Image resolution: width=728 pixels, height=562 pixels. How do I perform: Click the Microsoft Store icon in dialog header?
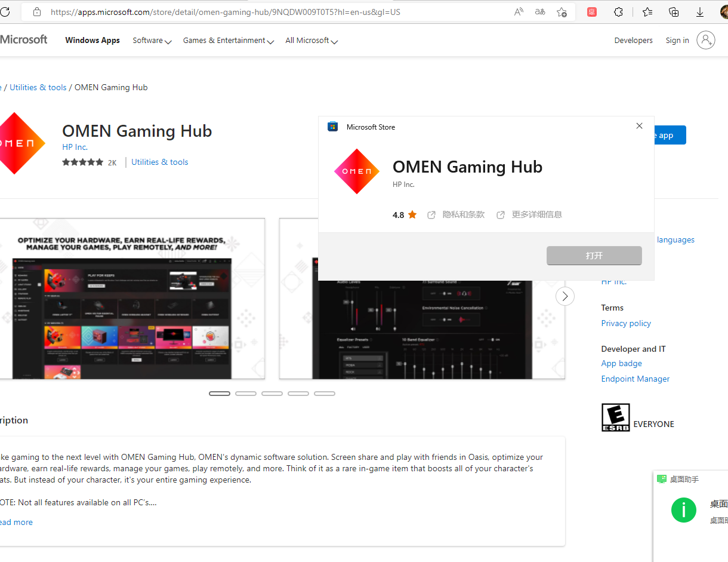[332, 126]
